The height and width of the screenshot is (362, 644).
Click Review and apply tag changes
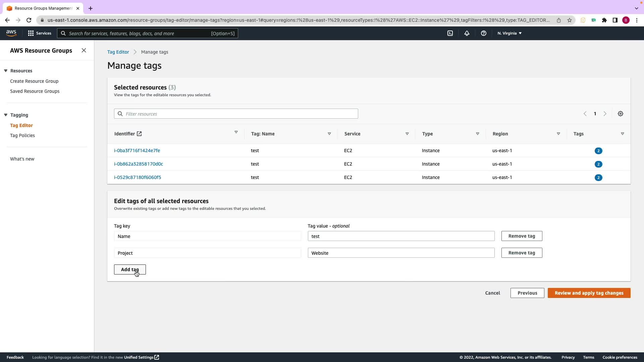click(x=589, y=293)
